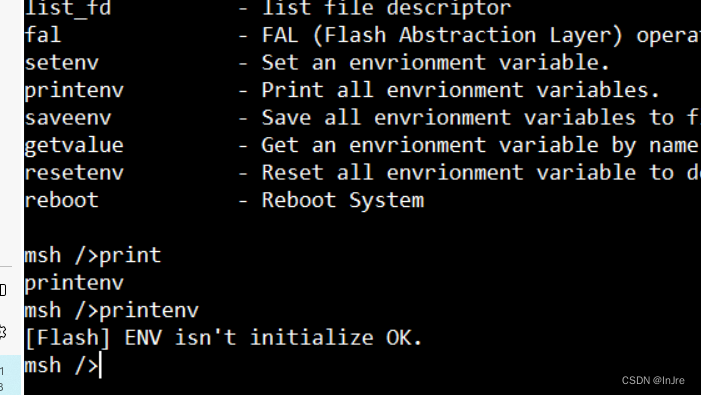The image size is (701, 395).
Task: Click the 'setenv' command in the help list
Action: pyautogui.click(x=62, y=63)
